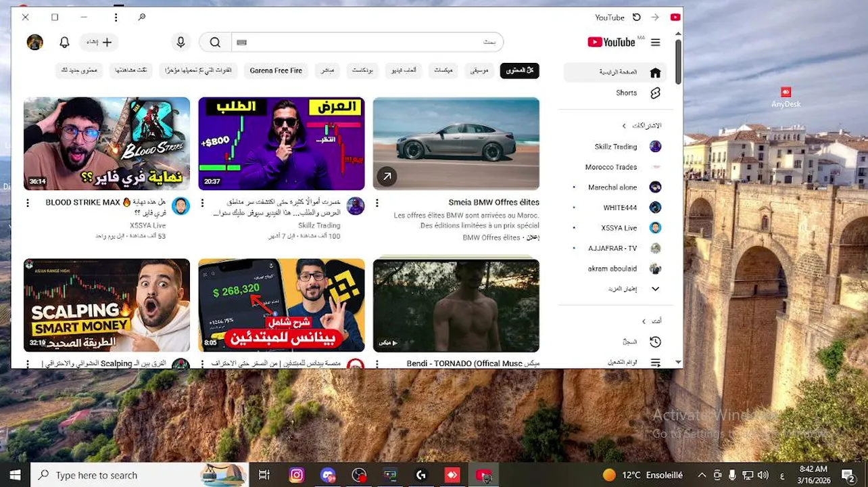This screenshot has width=868, height=487.
Task: Open Task View on the taskbar
Action: click(264, 476)
